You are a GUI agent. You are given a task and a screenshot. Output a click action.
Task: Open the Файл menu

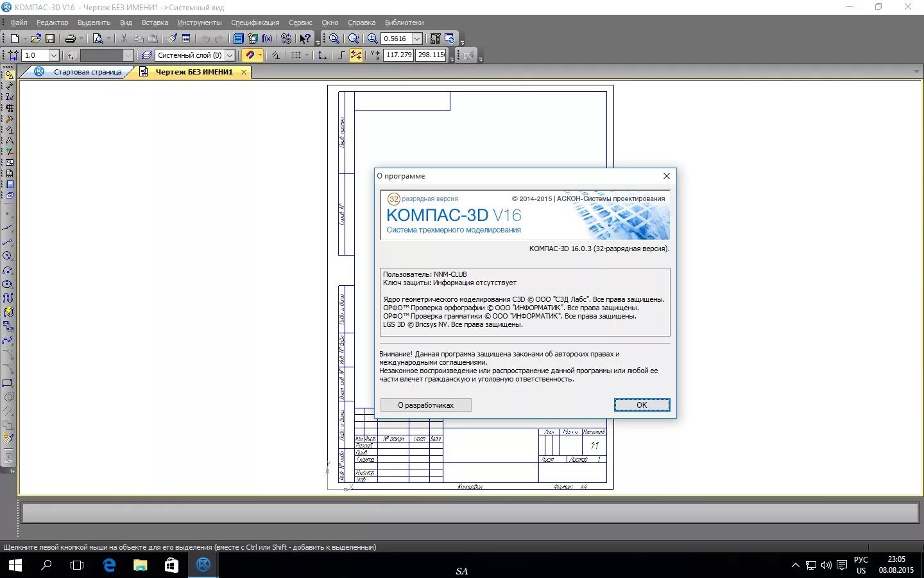pos(19,22)
